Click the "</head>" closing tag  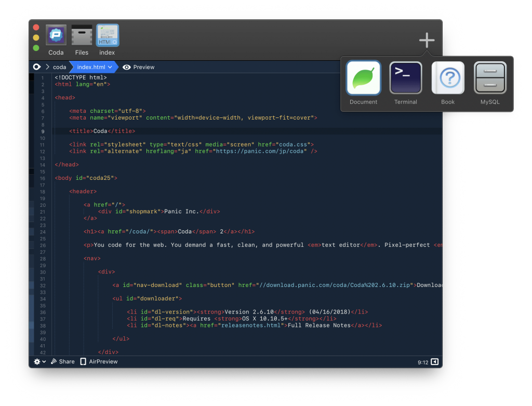[x=67, y=165]
